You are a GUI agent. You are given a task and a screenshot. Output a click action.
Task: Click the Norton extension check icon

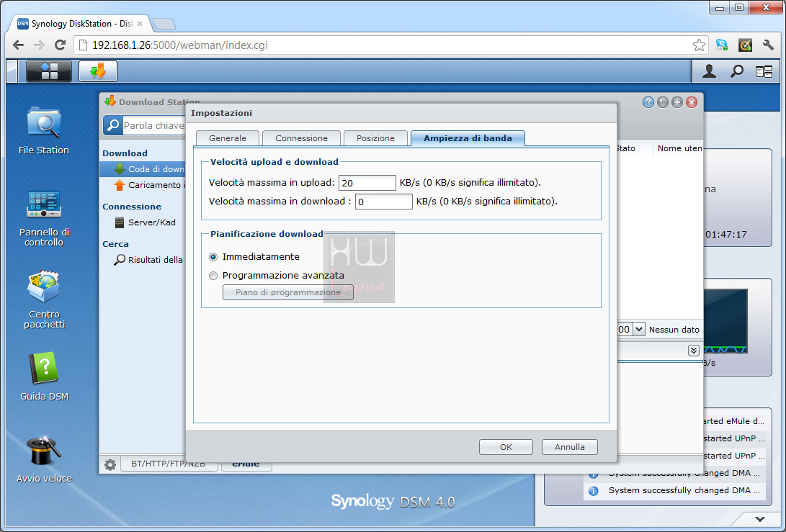tap(746, 45)
